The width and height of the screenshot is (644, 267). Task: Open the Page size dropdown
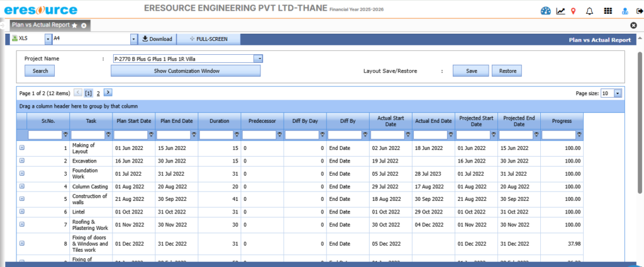618,93
